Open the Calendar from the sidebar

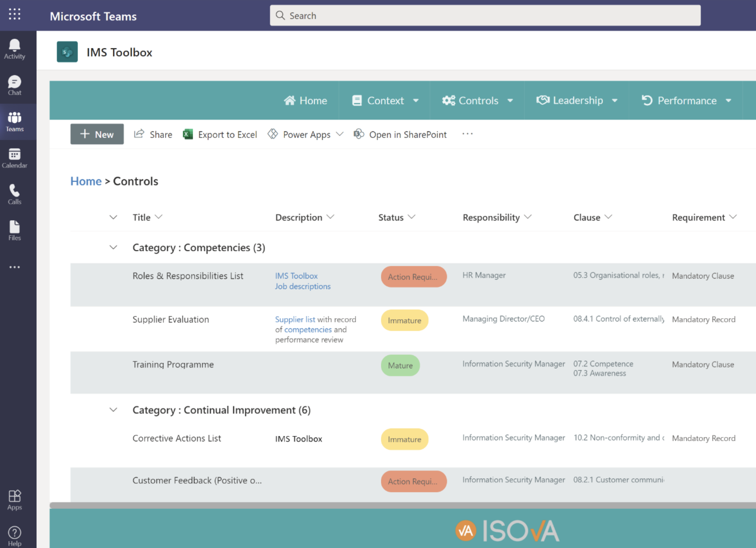coord(14,158)
